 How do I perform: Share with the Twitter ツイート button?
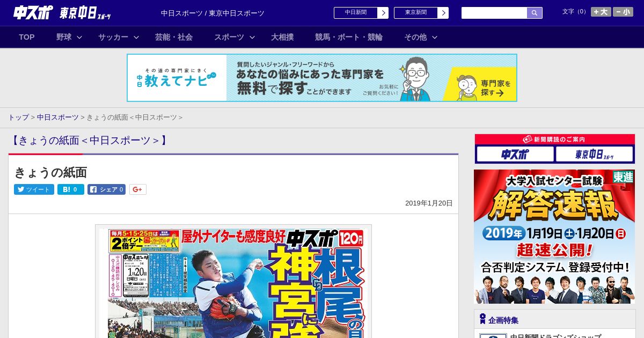pyautogui.click(x=34, y=189)
